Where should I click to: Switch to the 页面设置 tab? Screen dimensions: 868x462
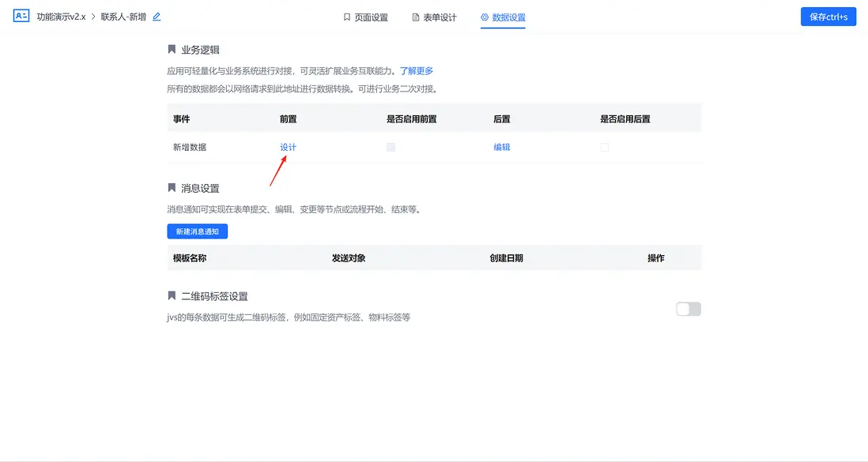pyautogui.click(x=365, y=17)
